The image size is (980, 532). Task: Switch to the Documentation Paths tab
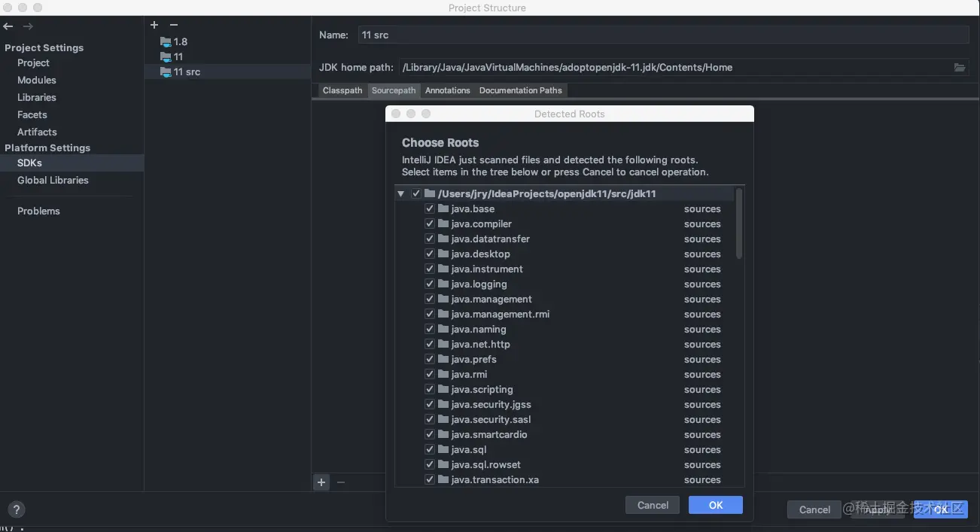(x=521, y=90)
